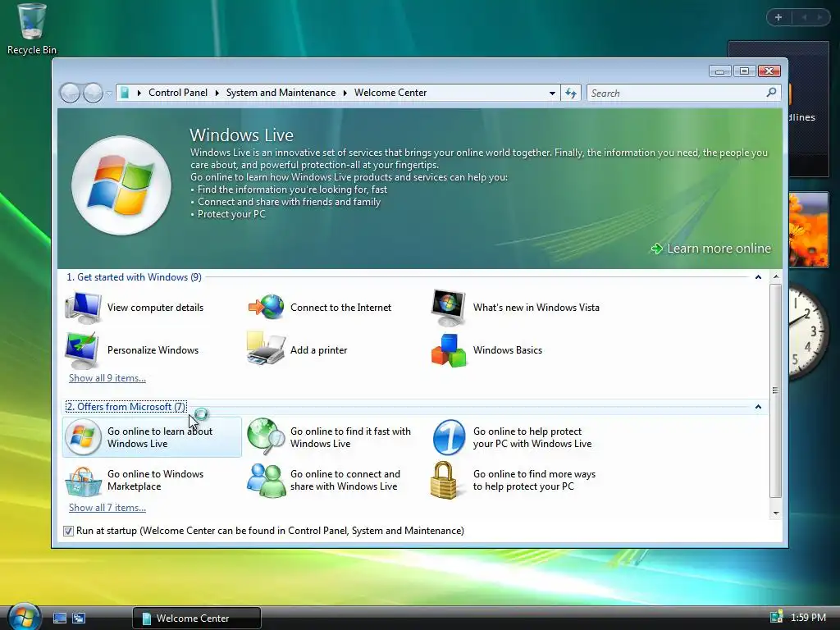
Task: Select System and Maintenance in the breadcrumb
Action: 281,93
